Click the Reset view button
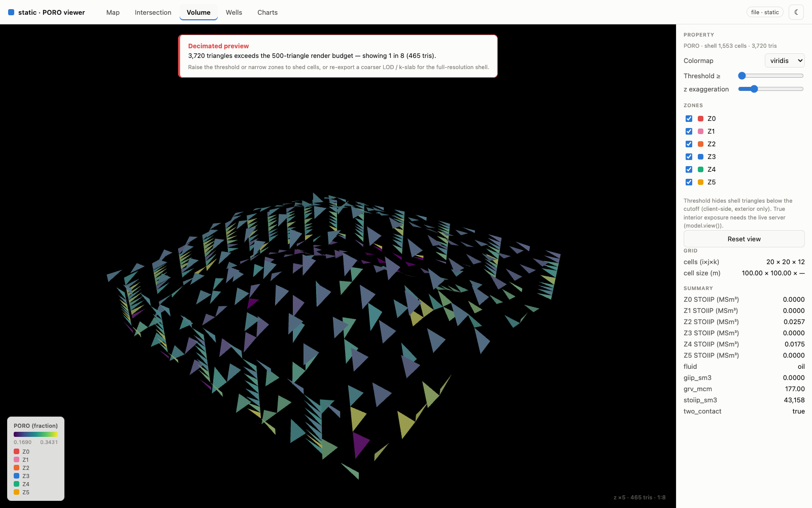 point(744,239)
